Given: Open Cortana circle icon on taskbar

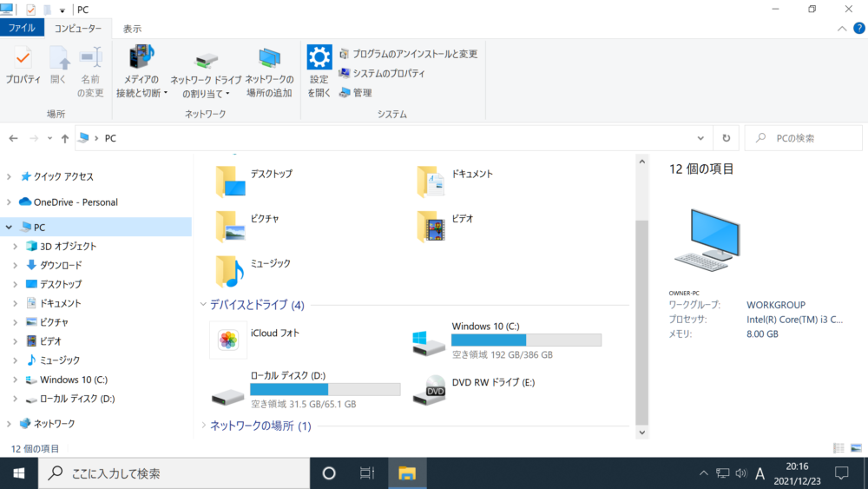Looking at the screenshot, I should 329,473.
